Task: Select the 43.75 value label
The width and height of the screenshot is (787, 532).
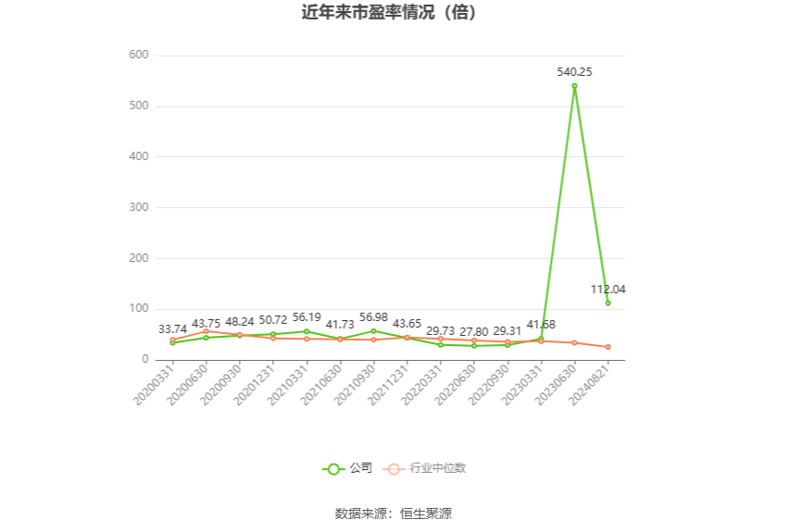Action: point(206,324)
